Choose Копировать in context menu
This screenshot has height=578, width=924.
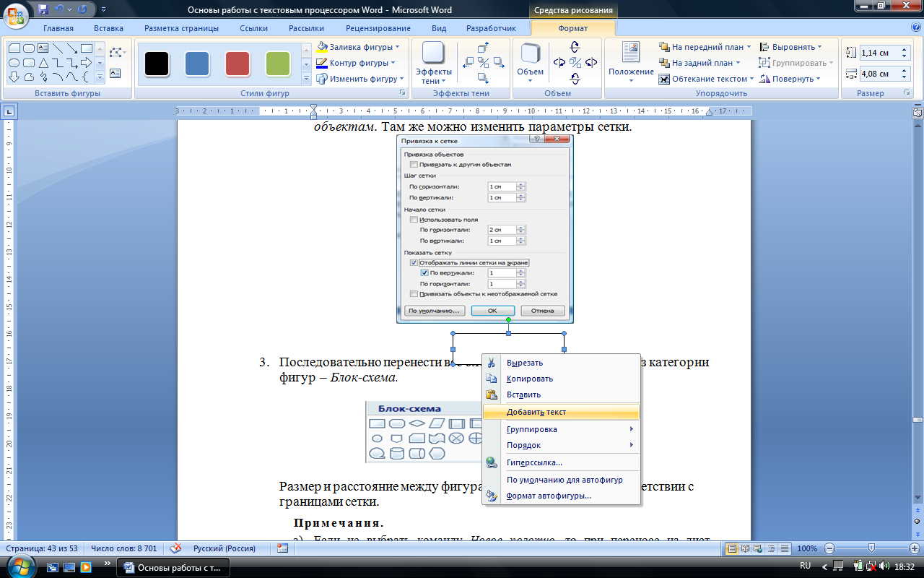click(561, 379)
